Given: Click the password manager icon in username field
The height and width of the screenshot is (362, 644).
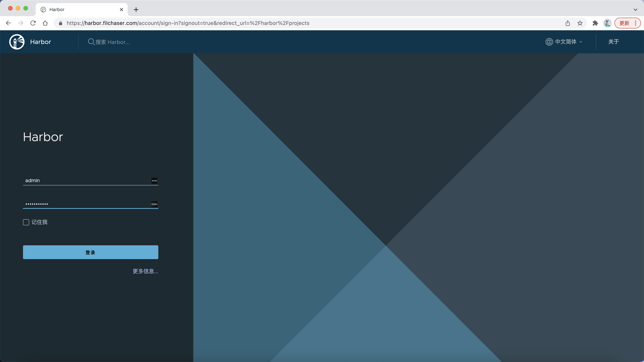Looking at the screenshot, I should [154, 181].
